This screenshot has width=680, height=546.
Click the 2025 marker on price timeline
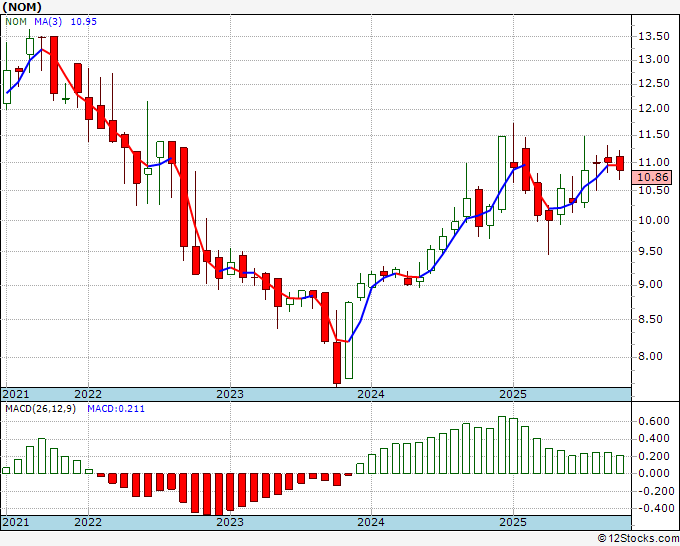tap(513, 394)
